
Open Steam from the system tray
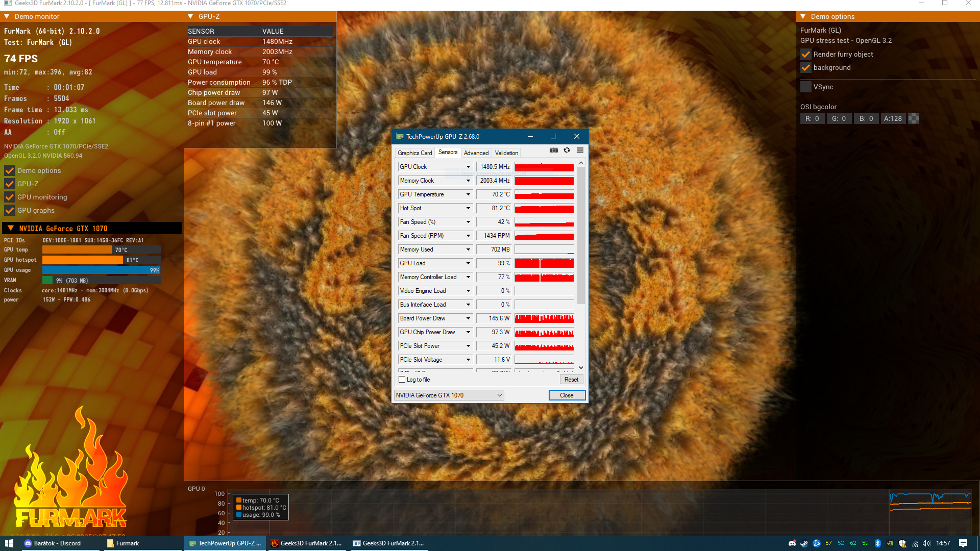pos(804,543)
